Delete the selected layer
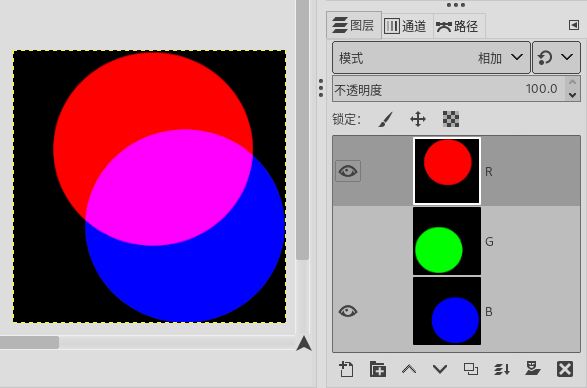This screenshot has width=587, height=388. (x=565, y=369)
